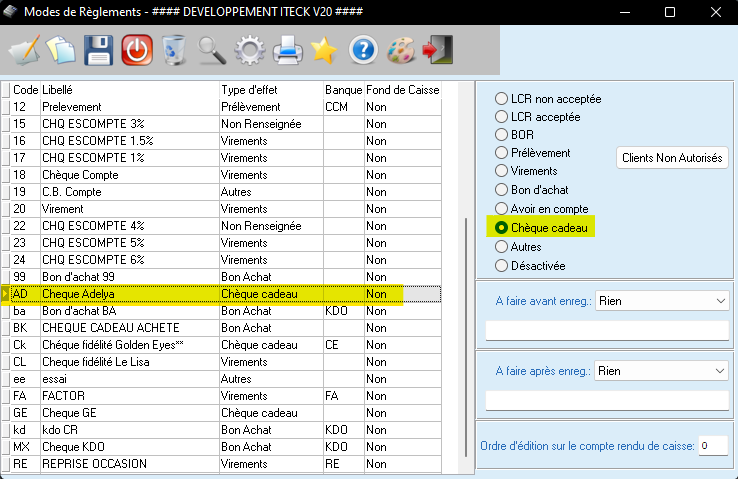The width and height of the screenshot is (738, 479).
Task: Save using the floppy disk icon
Action: point(98,49)
